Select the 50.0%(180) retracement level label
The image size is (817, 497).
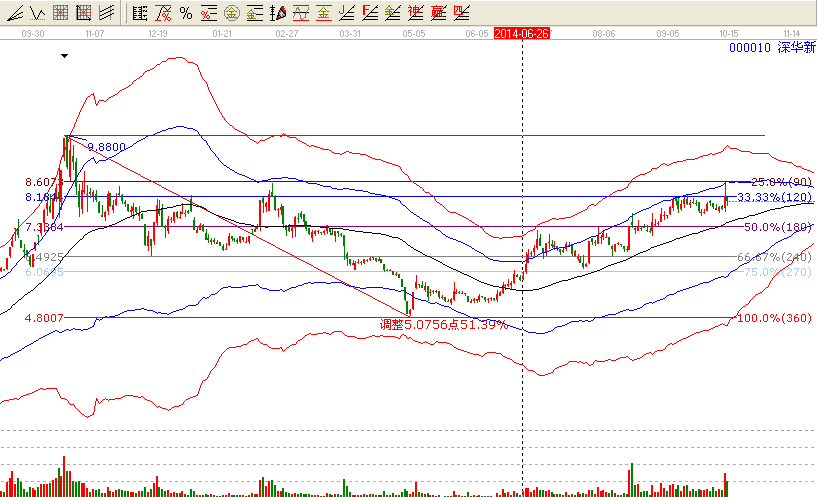click(780, 228)
